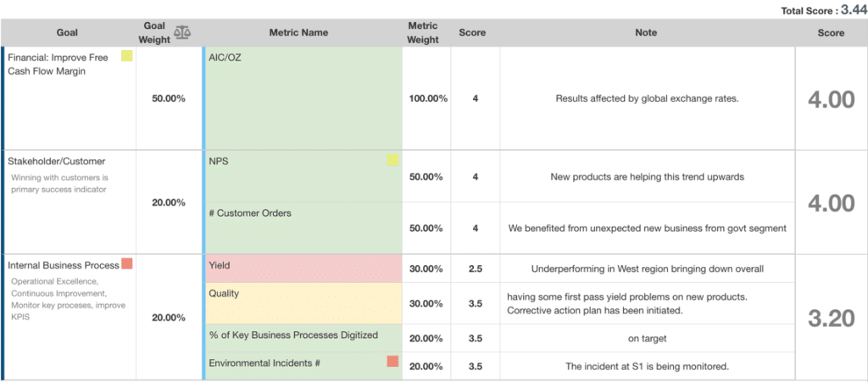Click the balance scale icon in Goal Weight header
Image resolution: width=868 pixels, height=382 pixels.
(x=182, y=33)
